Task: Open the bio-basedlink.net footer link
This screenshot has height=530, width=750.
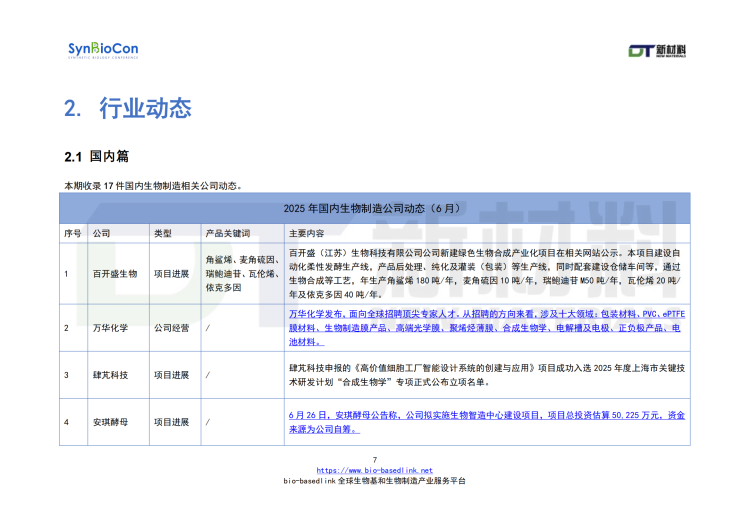Action: pos(374,470)
